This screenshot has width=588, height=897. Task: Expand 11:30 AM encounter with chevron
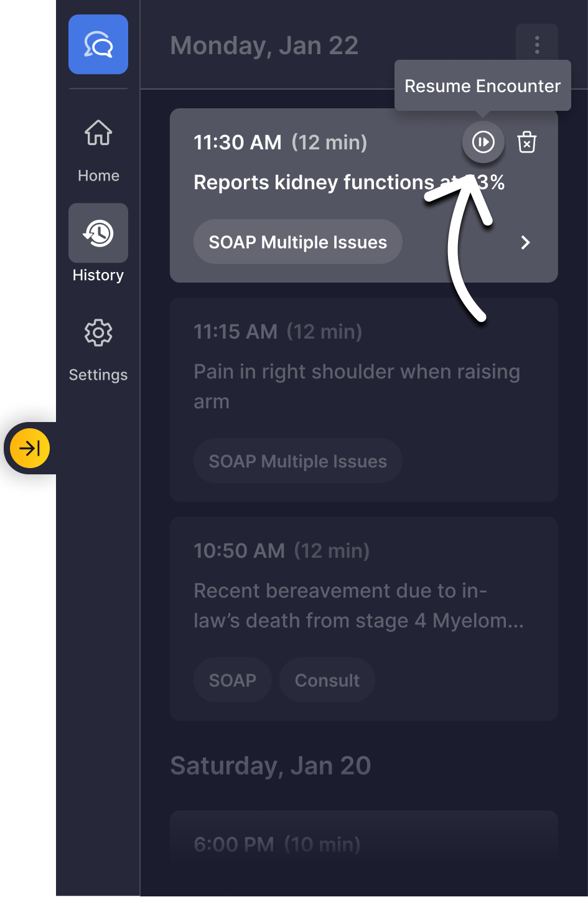pyautogui.click(x=526, y=242)
